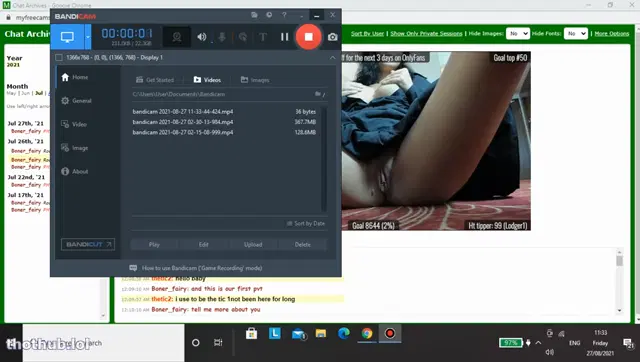Pause the Bandicam recording
This screenshot has width=640, height=362.
pos(284,37)
